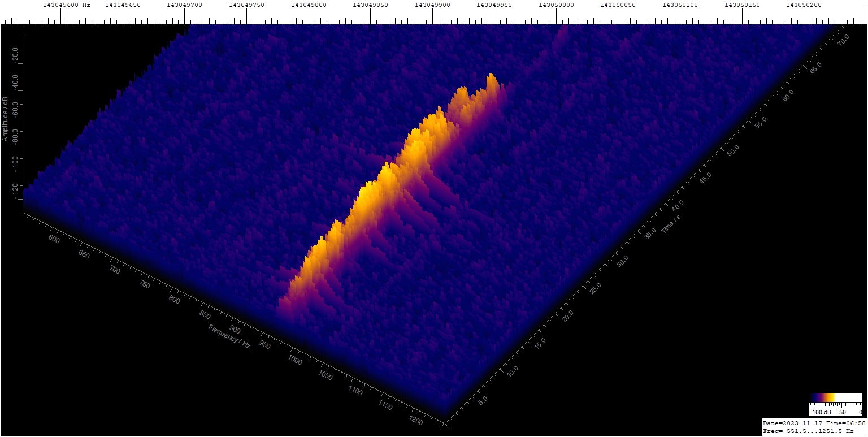Click the "143049600 Hz" label on the top ruler
868x437 pixels.
pyautogui.click(x=67, y=5)
